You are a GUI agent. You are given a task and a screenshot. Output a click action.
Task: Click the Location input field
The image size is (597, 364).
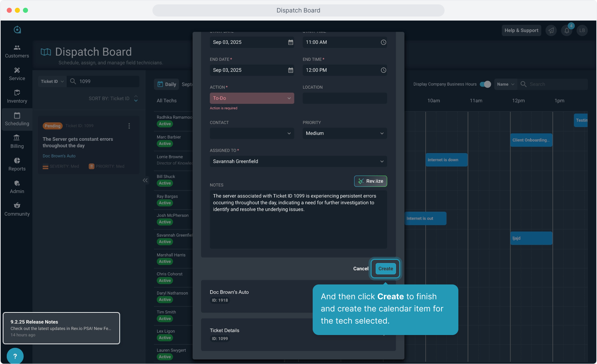click(x=345, y=98)
